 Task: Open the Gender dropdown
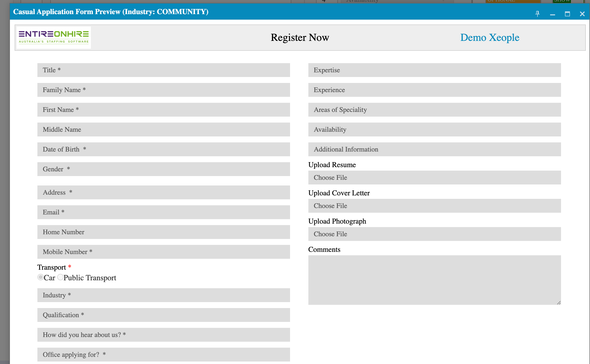click(163, 169)
